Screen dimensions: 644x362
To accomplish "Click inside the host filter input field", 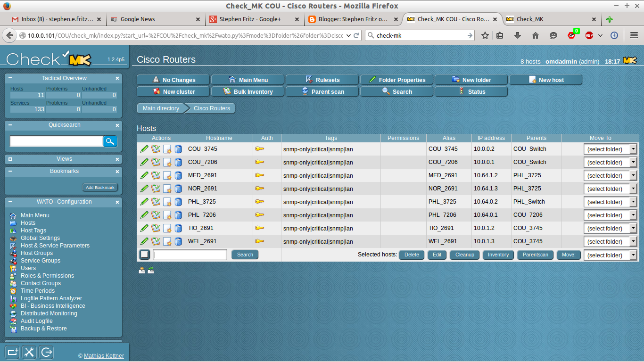I will 190,254.
